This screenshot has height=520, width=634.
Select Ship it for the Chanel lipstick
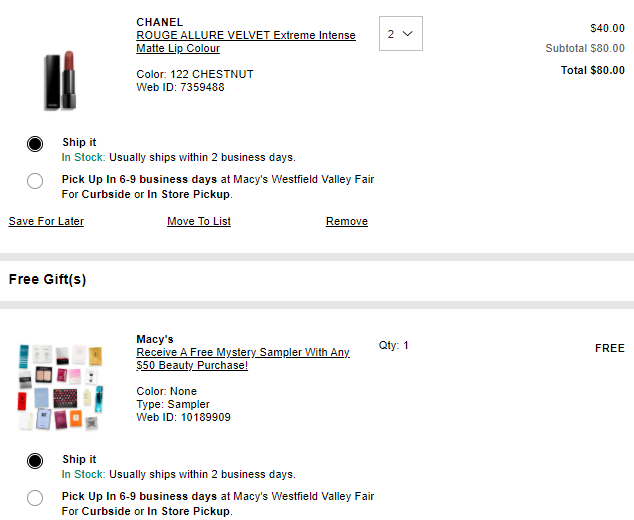pos(35,143)
